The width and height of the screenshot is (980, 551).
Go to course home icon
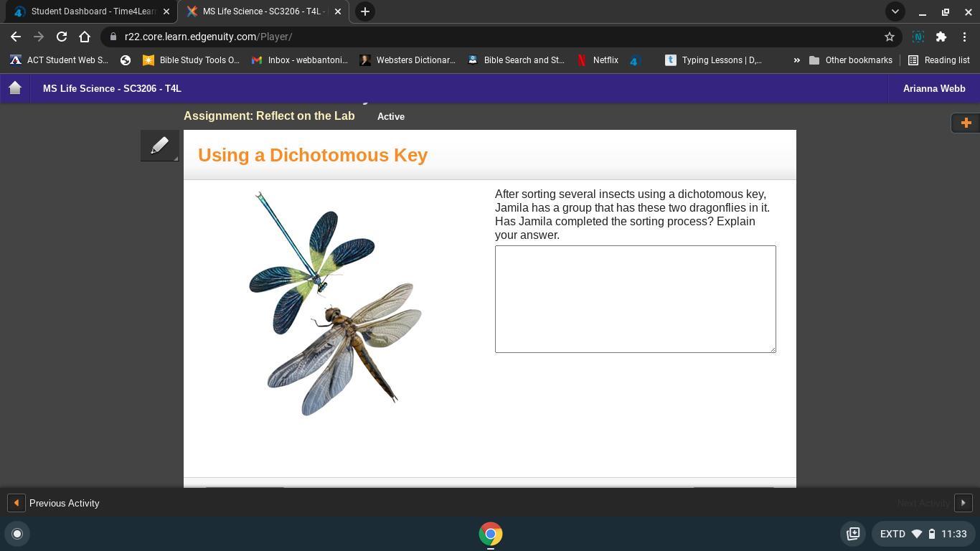tap(15, 88)
